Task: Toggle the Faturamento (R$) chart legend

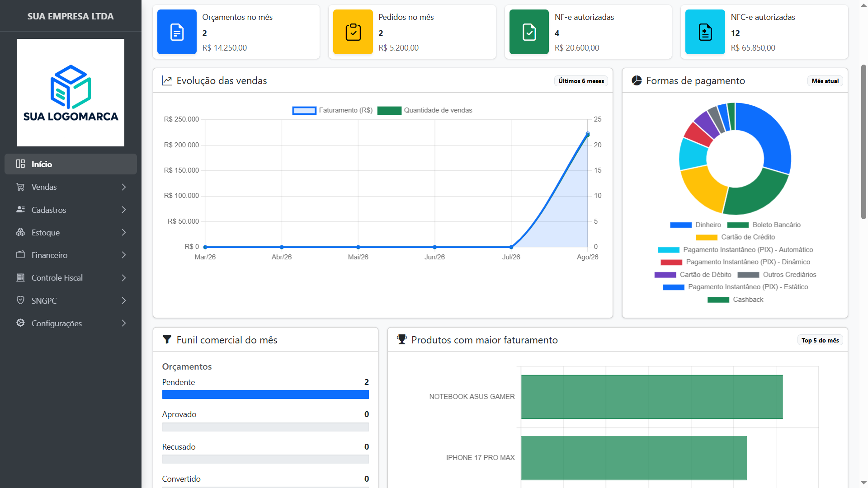Action: point(332,110)
